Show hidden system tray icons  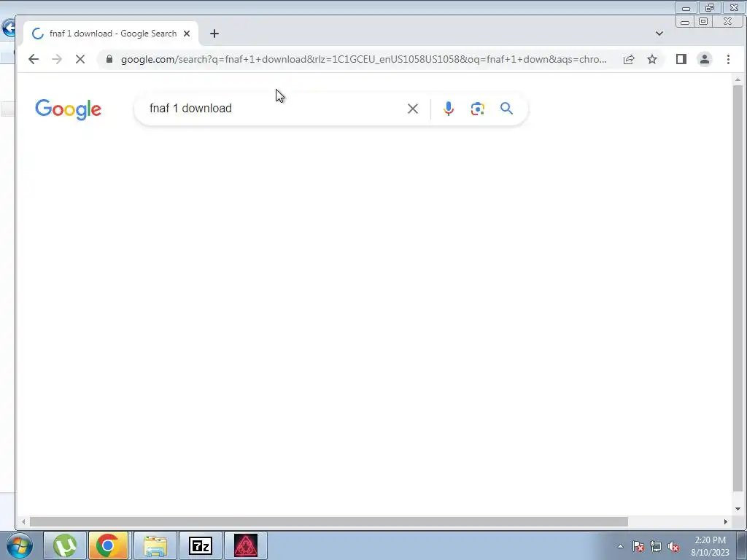(620, 546)
